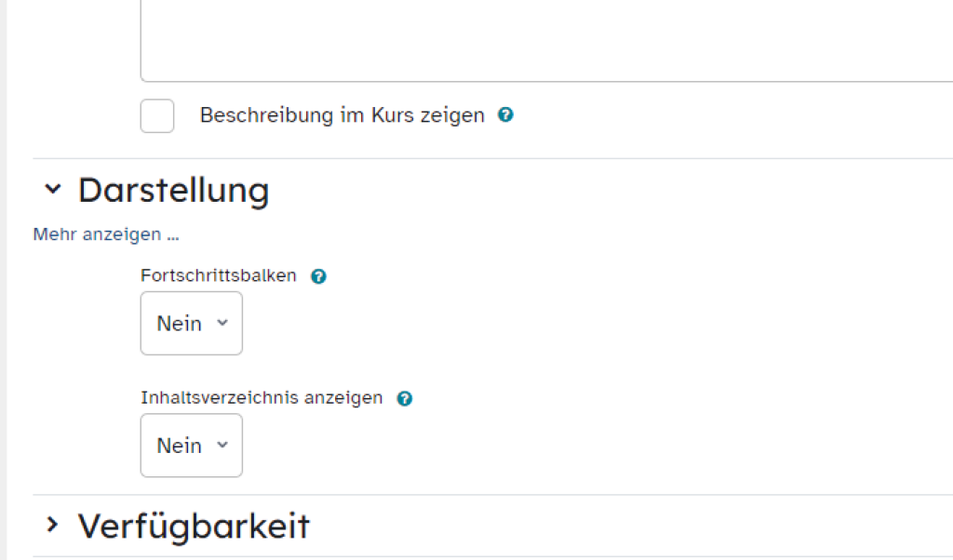Image resolution: width=953 pixels, height=560 pixels.
Task: Click help icon beside Inhaltsverzeichnis anzeigen
Action: pos(404,398)
